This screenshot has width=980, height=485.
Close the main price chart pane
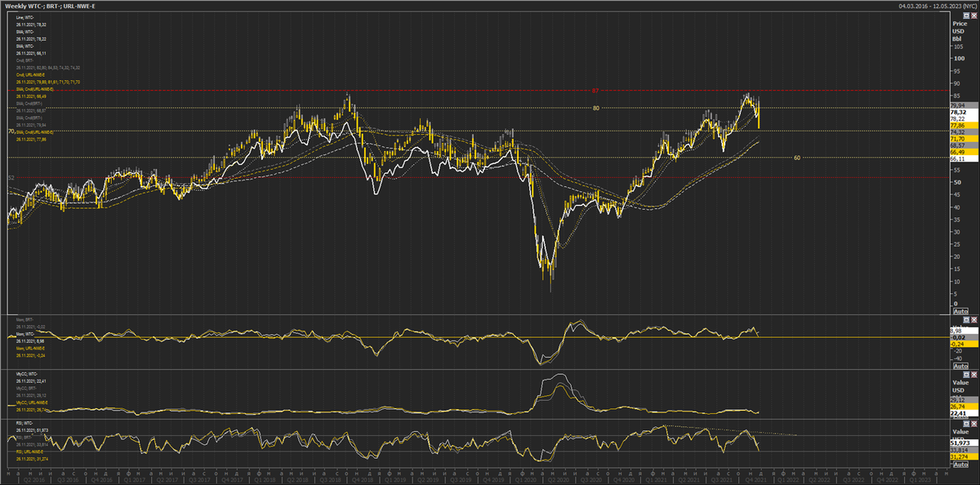coord(974,16)
